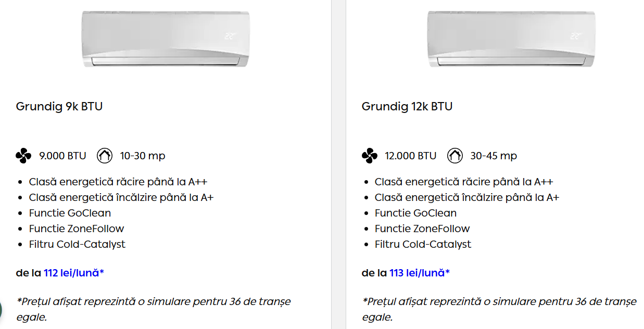Viewport: 644px width, 329px height.
Task: Click the fan icon beside 12.000 BTU
Action: (369, 156)
